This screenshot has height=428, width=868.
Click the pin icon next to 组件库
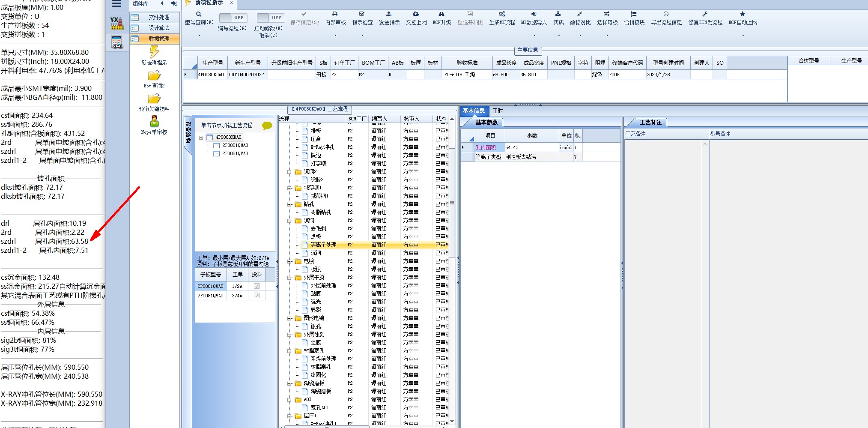[x=174, y=3]
